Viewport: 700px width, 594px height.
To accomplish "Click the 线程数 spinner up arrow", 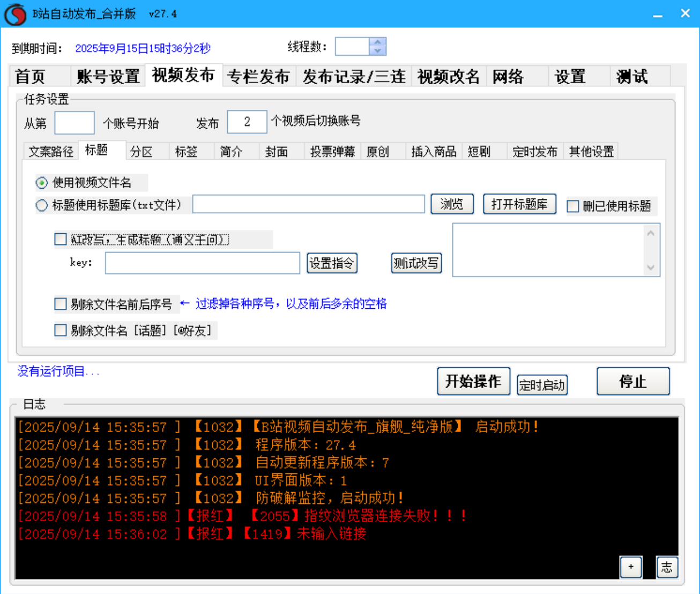I will [x=377, y=42].
